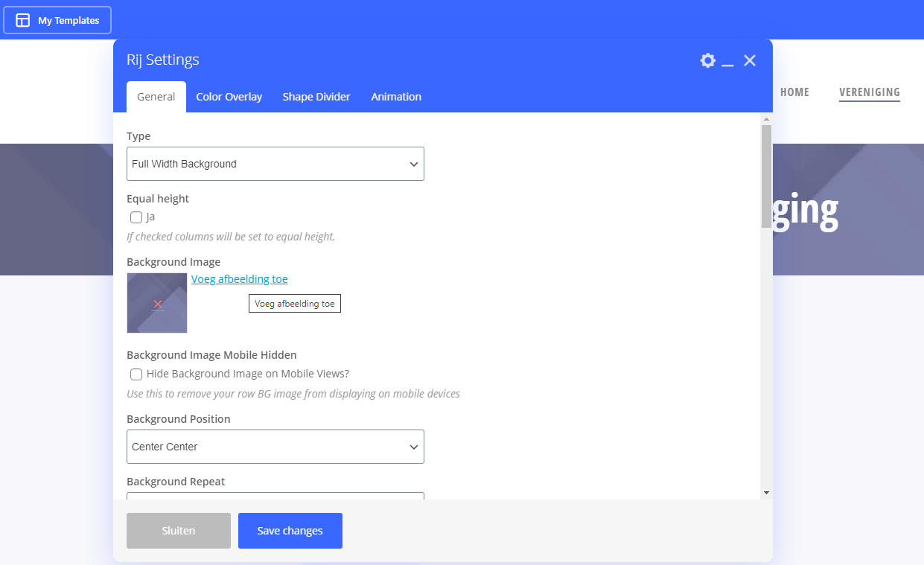This screenshot has width=924, height=565.
Task: Remove background image via red X icon
Action: click(158, 304)
